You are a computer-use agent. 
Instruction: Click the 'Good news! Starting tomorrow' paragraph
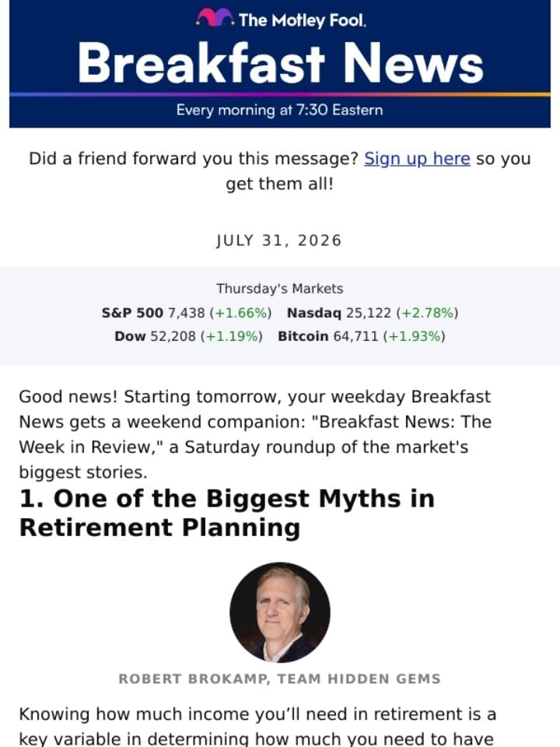(x=255, y=434)
